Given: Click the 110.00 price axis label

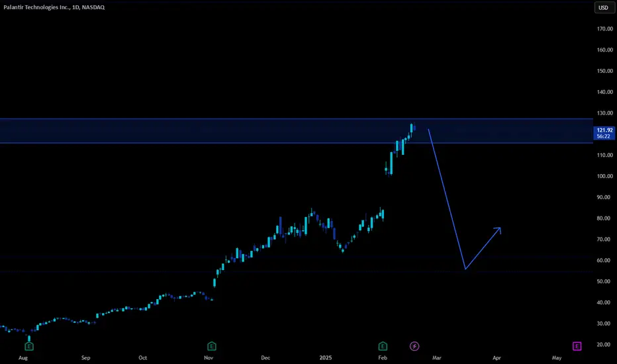Looking at the screenshot, I should click(605, 155).
